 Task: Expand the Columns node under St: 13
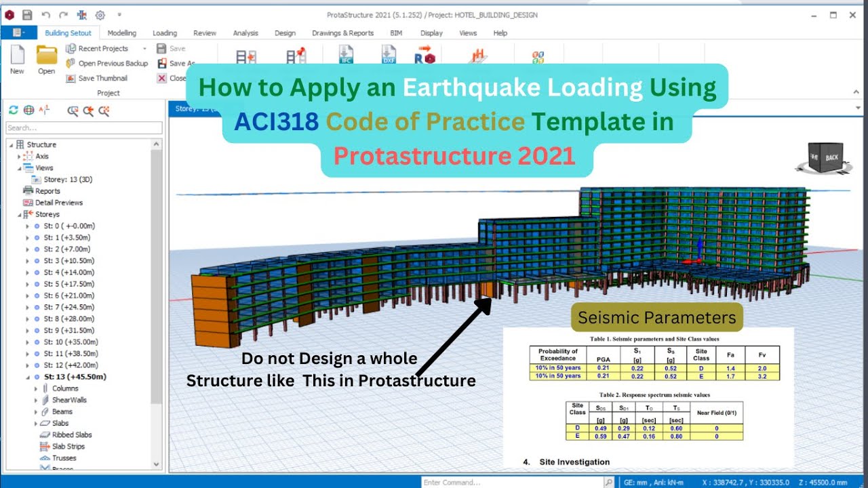[36, 388]
